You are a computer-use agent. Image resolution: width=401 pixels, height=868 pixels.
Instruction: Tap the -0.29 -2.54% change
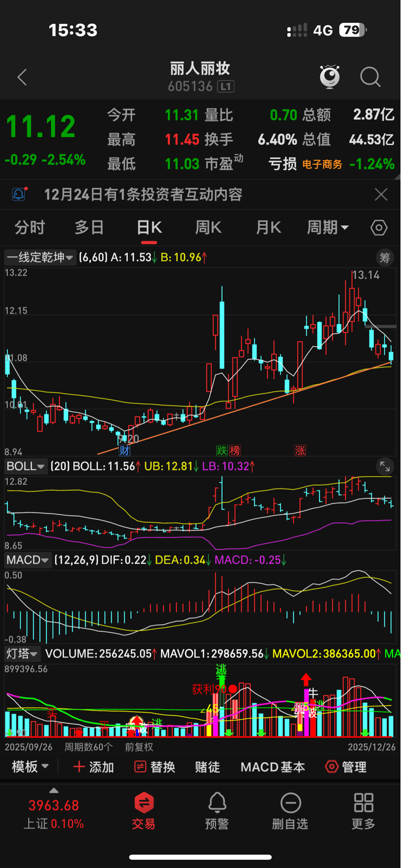(45, 160)
